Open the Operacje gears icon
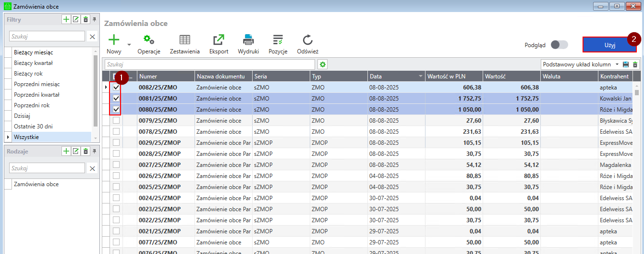The image size is (644, 254). [x=149, y=40]
